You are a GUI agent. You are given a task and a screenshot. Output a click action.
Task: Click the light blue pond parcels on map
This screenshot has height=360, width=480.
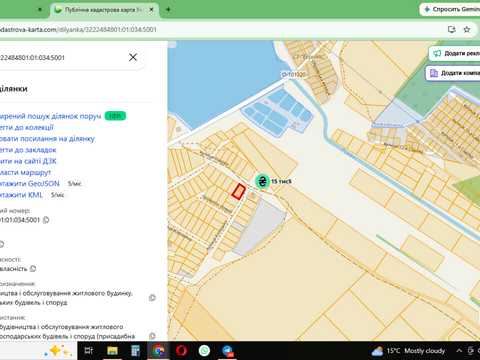point(277,112)
